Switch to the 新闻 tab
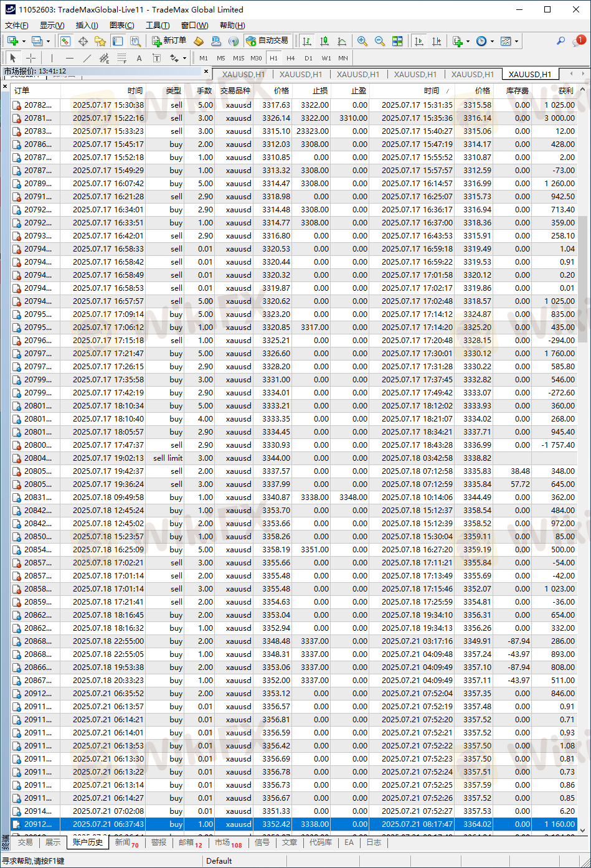The height and width of the screenshot is (868, 591). point(126,842)
